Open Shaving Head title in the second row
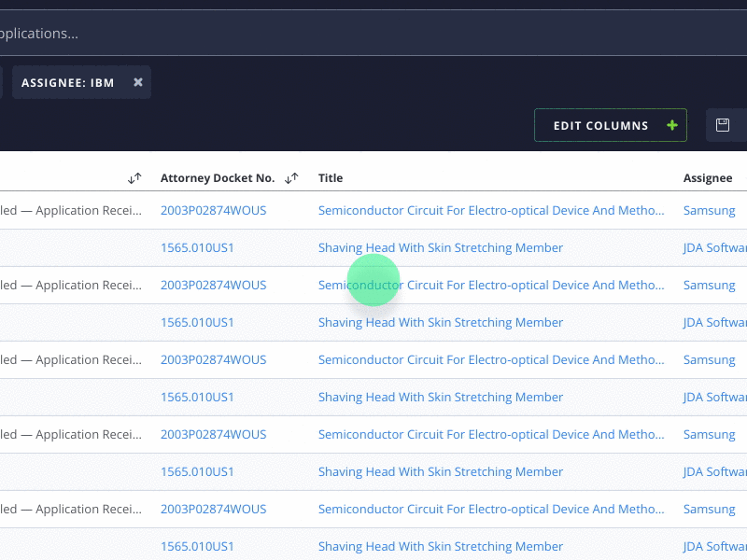This screenshot has width=747, height=560. tap(441, 247)
